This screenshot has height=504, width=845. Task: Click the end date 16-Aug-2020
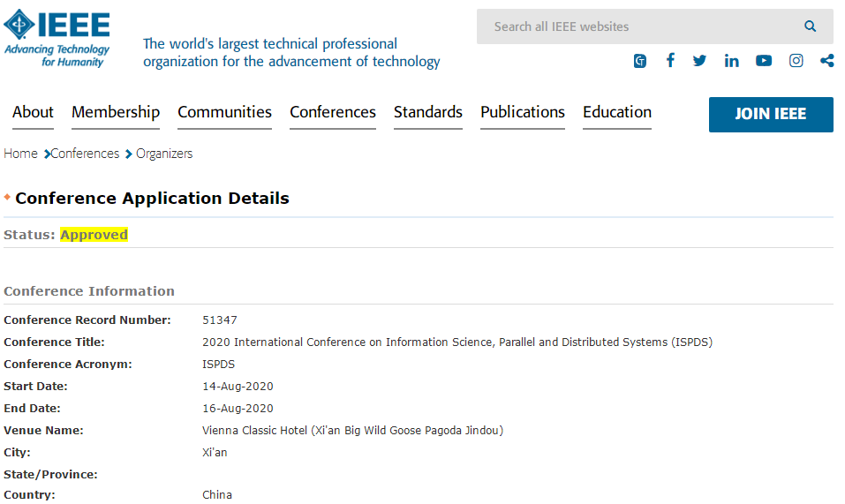(x=238, y=408)
